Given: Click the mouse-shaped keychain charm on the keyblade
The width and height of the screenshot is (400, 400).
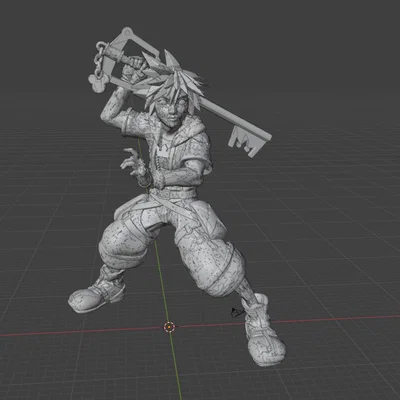Looking at the screenshot, I should click(x=98, y=82).
